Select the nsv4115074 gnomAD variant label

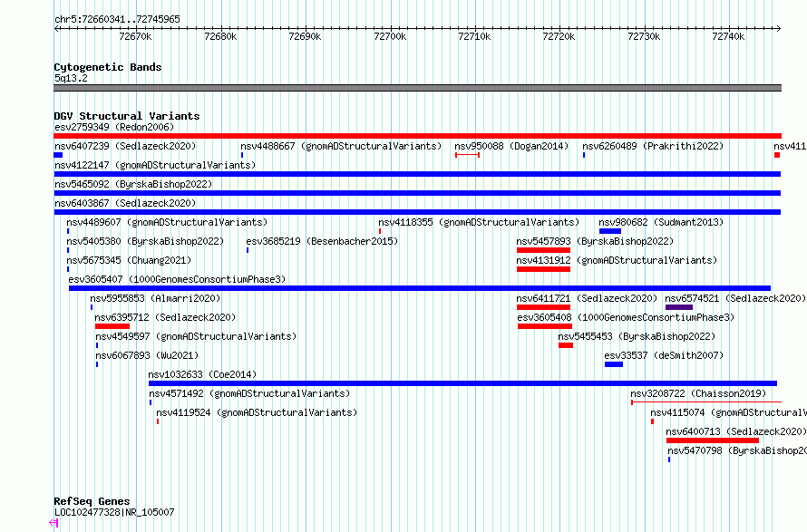tap(728, 412)
